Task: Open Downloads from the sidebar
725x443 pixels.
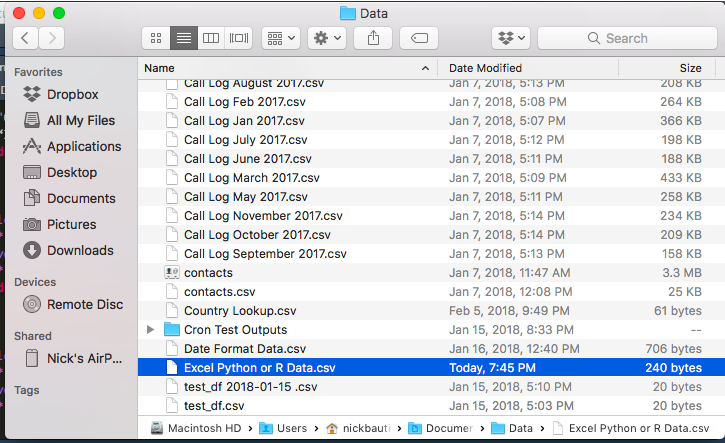Action: click(80, 250)
